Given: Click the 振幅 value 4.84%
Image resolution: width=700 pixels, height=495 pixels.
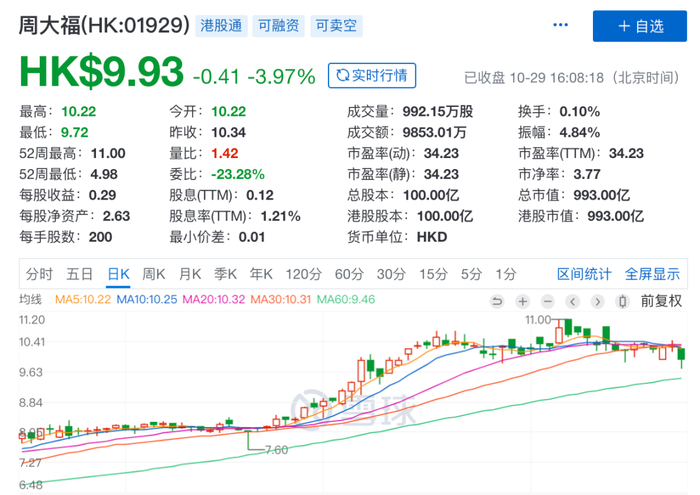Looking at the screenshot, I should [579, 132].
